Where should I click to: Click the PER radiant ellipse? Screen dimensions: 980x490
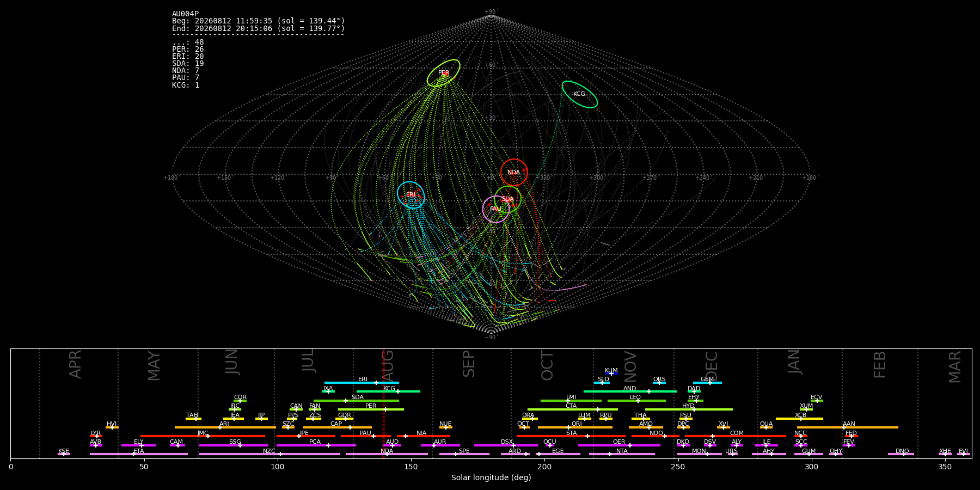coord(443,73)
